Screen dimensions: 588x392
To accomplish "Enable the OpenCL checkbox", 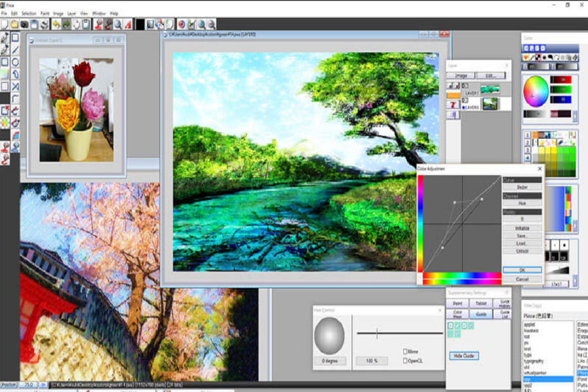I will point(405,361).
